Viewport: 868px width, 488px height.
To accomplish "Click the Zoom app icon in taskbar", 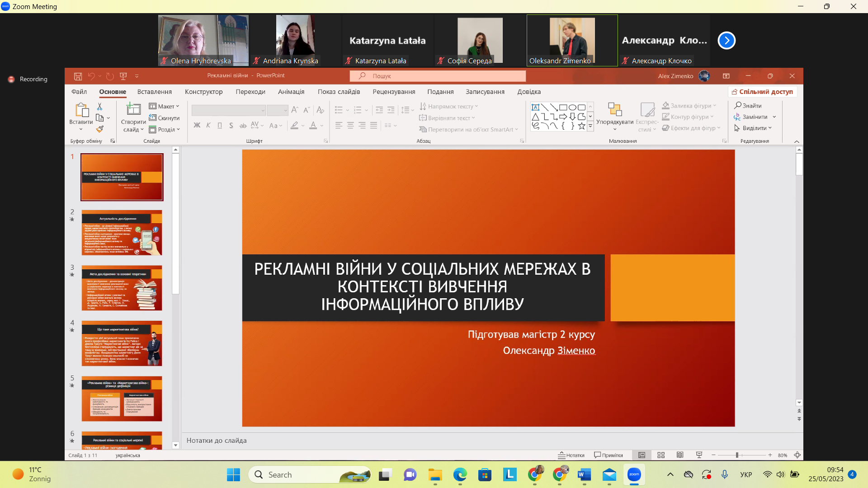I will 634,474.
